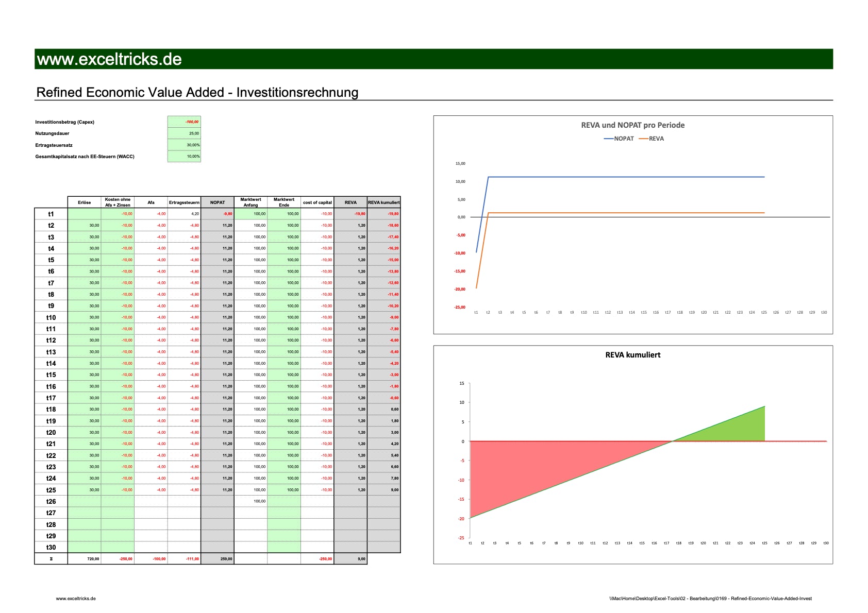Click the 'Nutzungsdauer' label

coord(52,133)
